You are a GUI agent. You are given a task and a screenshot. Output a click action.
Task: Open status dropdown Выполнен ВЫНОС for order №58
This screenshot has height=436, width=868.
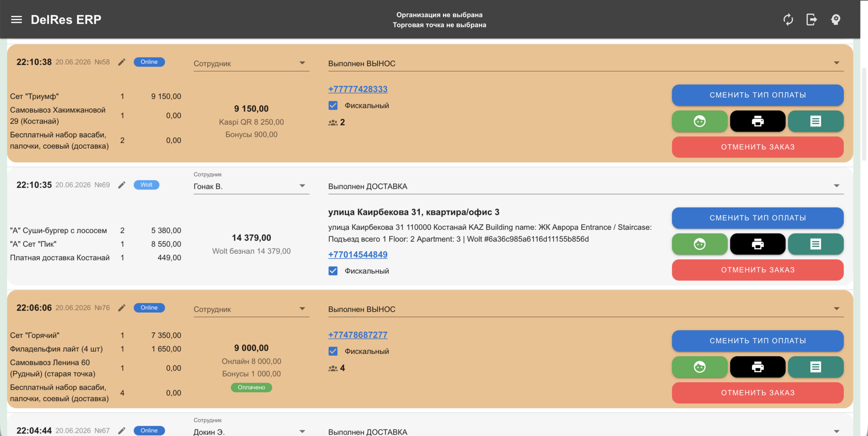585,63
